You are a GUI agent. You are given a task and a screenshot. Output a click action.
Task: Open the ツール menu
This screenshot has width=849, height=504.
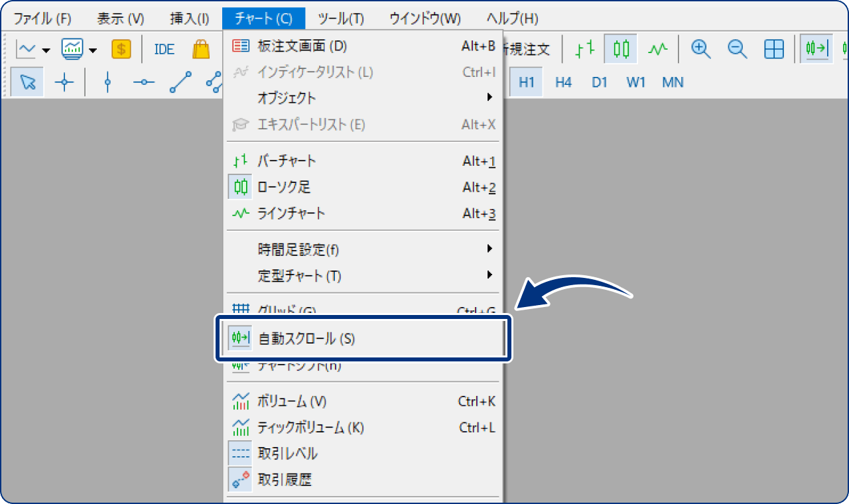340,19
